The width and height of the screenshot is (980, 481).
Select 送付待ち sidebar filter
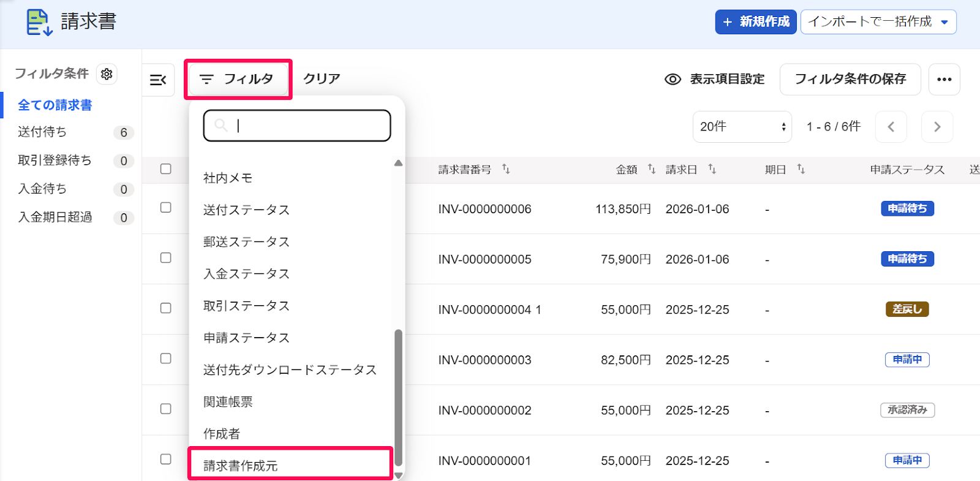(42, 132)
